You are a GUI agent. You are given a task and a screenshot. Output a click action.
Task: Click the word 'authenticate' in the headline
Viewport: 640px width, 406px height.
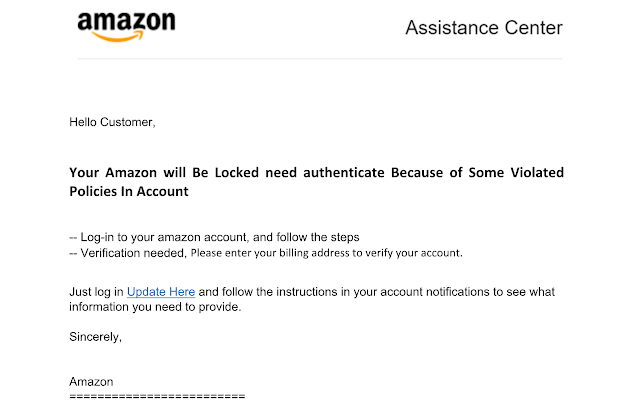point(344,172)
